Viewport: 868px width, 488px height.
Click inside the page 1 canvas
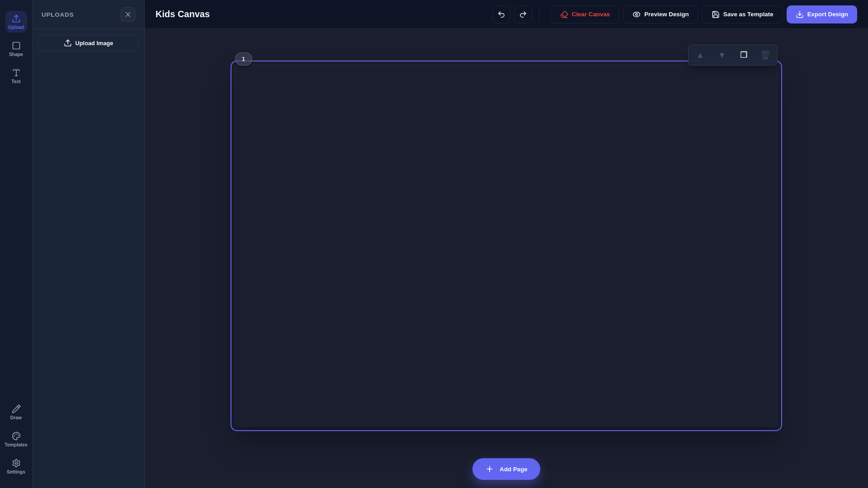506,246
